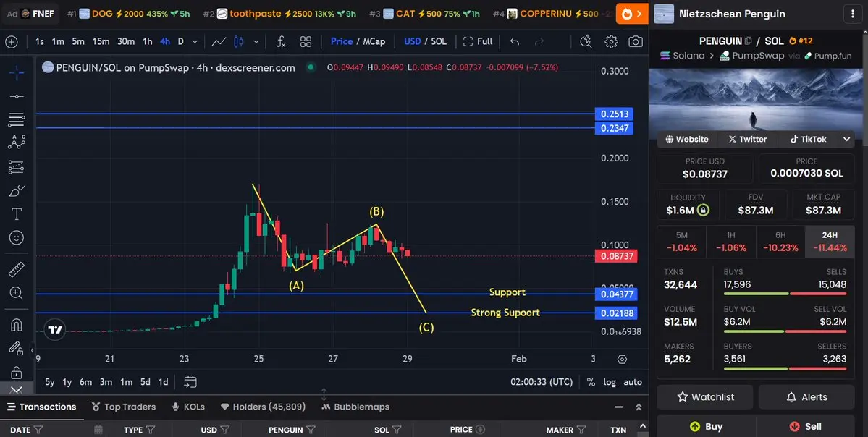Open chart settings gear
The height and width of the screenshot is (437, 868).
tap(611, 41)
